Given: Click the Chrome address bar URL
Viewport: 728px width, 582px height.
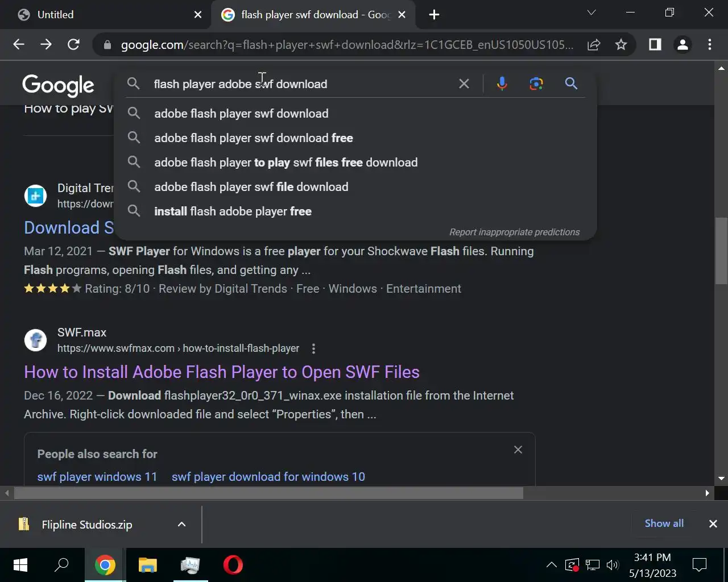Looking at the screenshot, I should (x=347, y=45).
